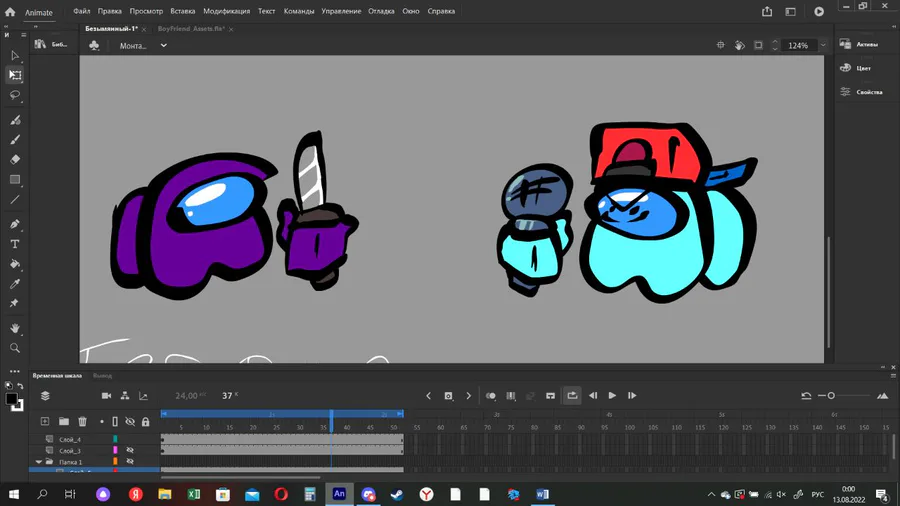900x506 pixels.
Task: Select the Zoom magnifier tool
Action: coord(15,348)
